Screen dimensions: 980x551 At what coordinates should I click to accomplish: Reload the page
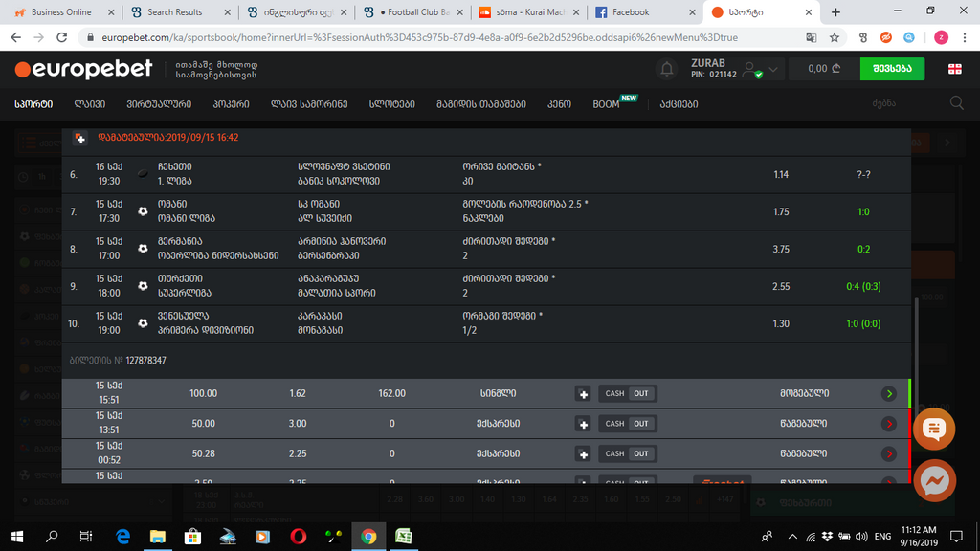pyautogui.click(x=61, y=37)
